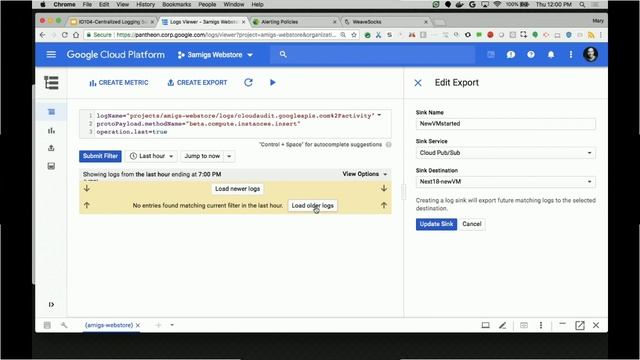The image size is (640, 360).
Task: Click the down arrow icon left of Load newer logs
Action: pos(87,189)
